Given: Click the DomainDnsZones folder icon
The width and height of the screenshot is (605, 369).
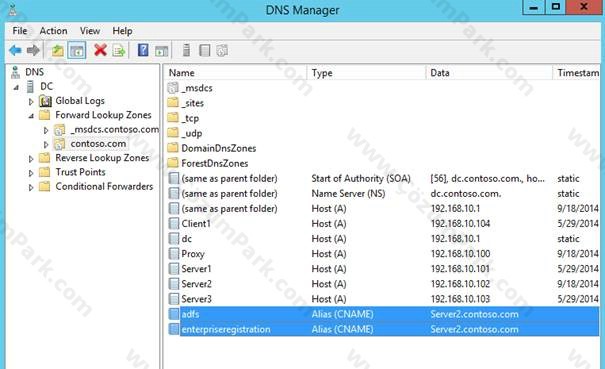Looking at the screenshot, I should [x=173, y=148].
